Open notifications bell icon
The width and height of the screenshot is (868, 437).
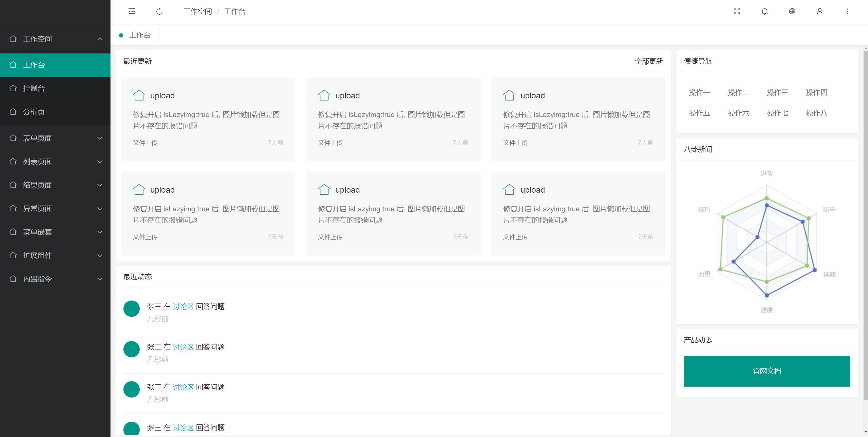pos(764,11)
